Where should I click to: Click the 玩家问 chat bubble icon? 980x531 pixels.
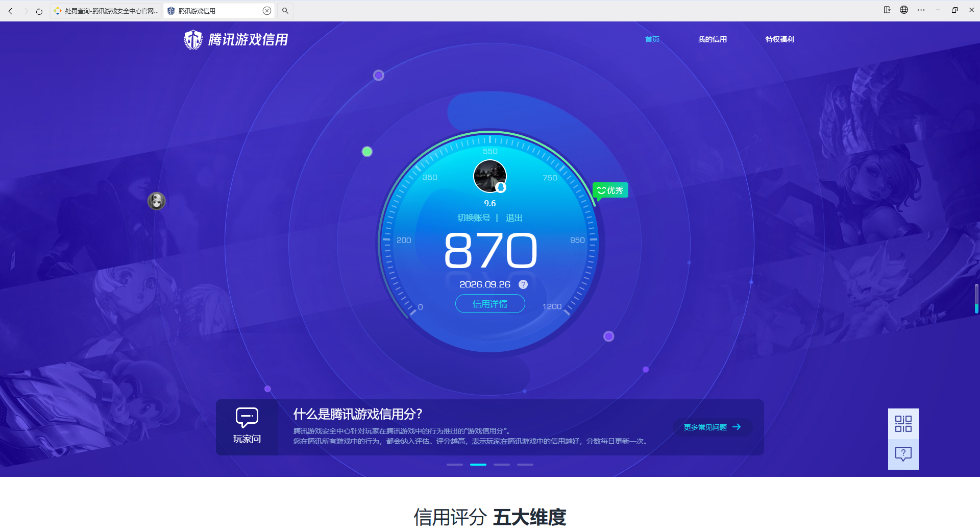coord(247,418)
